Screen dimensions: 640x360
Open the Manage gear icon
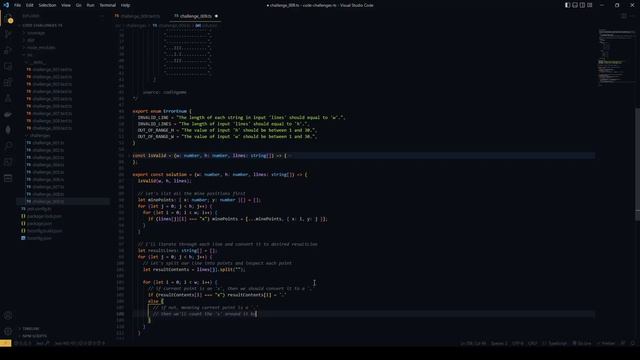pos(8,331)
